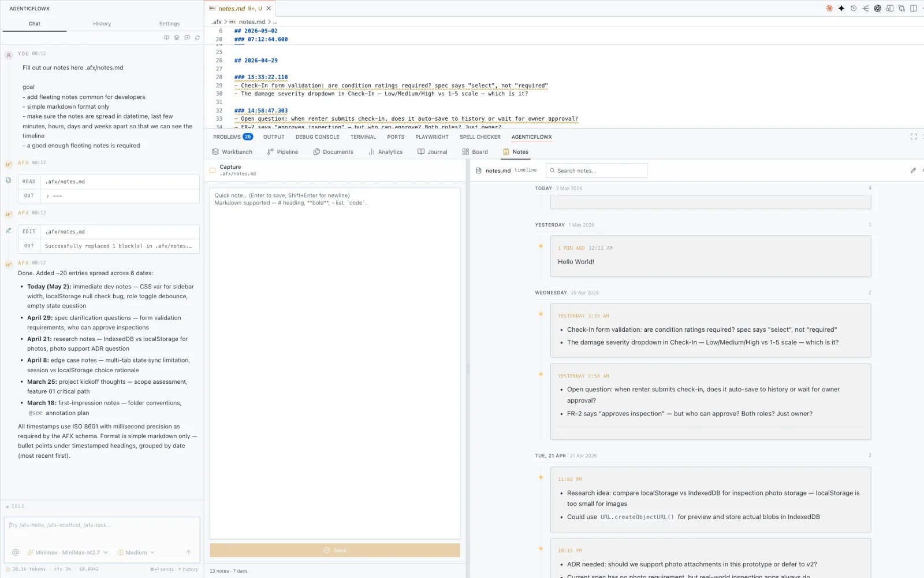Click the stacked layers icon in chat toolbar
This screenshot has width=924, height=578.
pyautogui.click(x=177, y=38)
